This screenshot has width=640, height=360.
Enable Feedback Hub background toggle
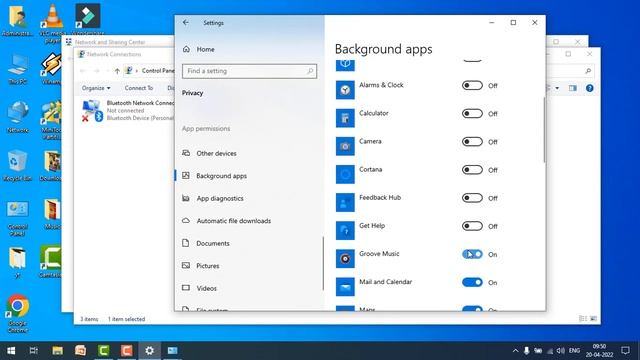[472, 198]
